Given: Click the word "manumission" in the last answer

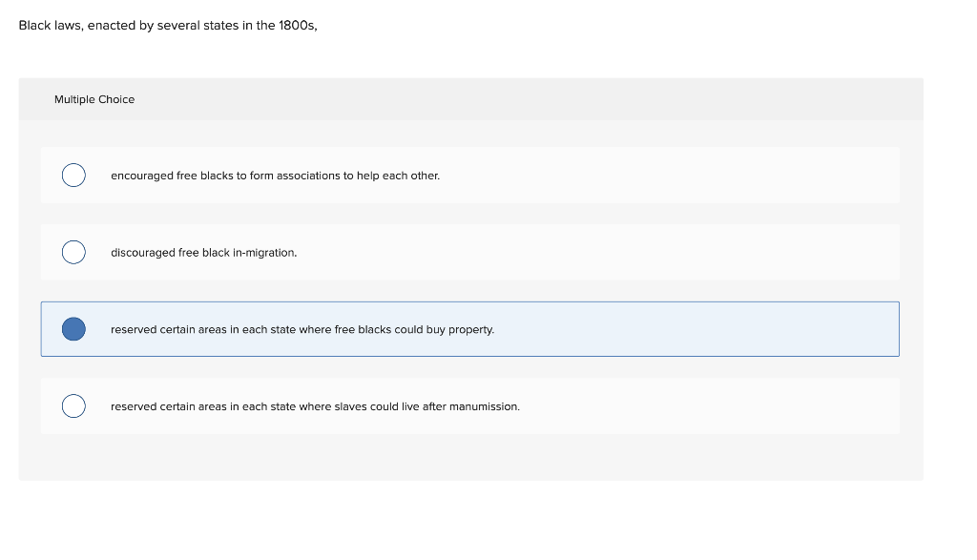Looking at the screenshot, I should 488,406.
